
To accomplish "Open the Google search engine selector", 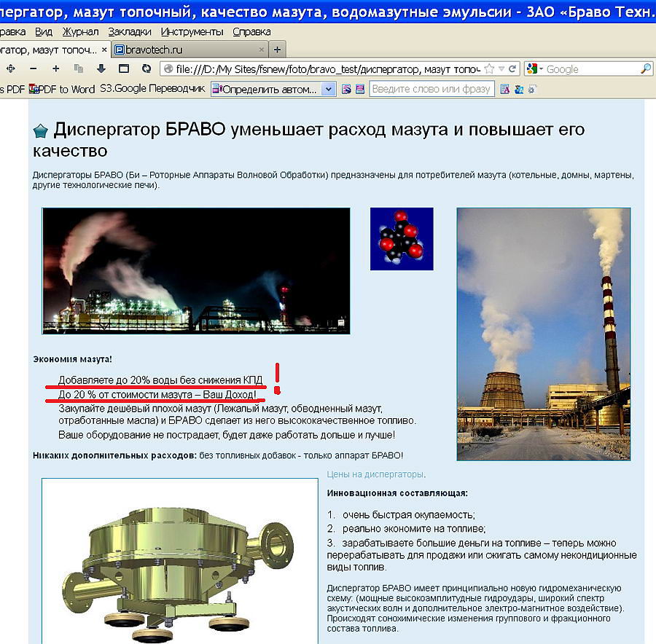I will pyautogui.click(x=535, y=69).
